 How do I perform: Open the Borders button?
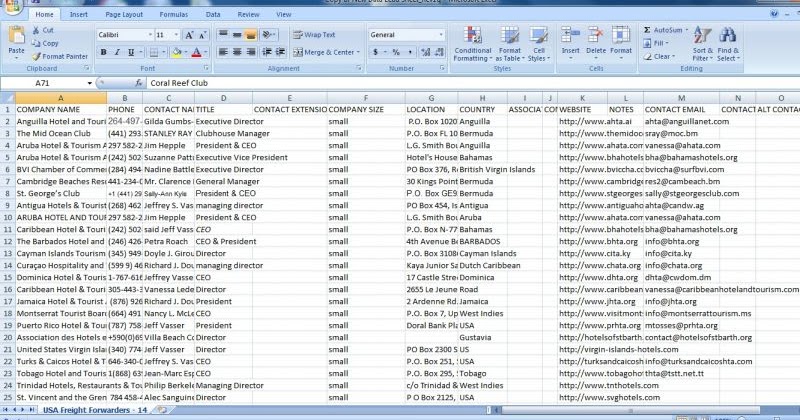[x=154, y=52]
